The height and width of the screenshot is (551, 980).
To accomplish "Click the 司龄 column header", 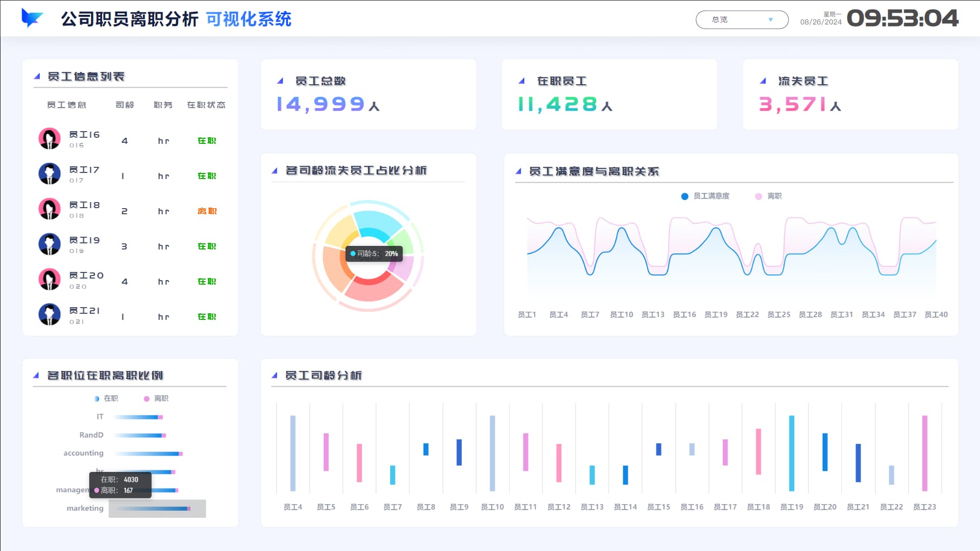I will pyautogui.click(x=125, y=105).
